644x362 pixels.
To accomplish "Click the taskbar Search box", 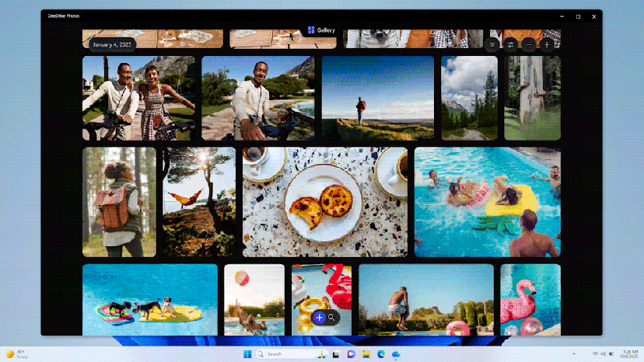I will (x=282, y=354).
